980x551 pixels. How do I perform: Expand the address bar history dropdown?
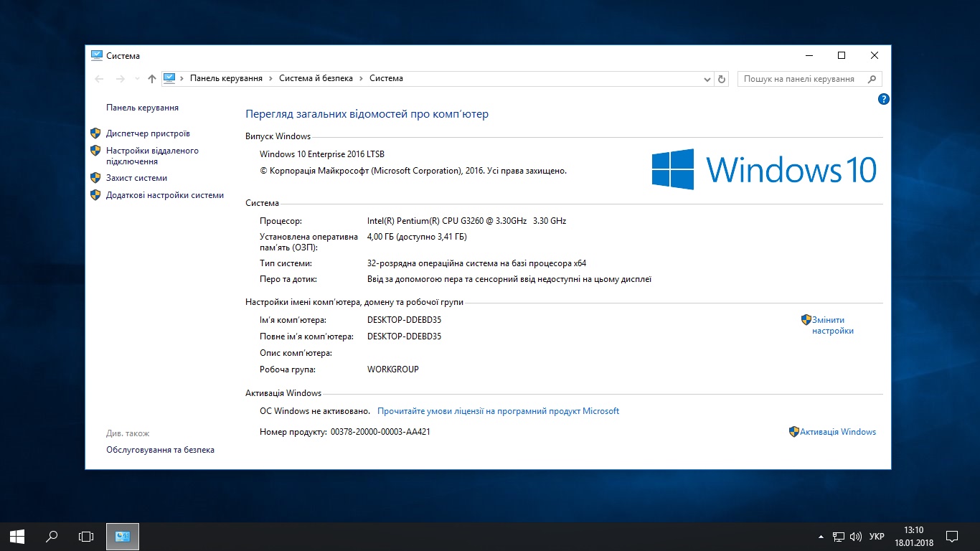pos(707,79)
